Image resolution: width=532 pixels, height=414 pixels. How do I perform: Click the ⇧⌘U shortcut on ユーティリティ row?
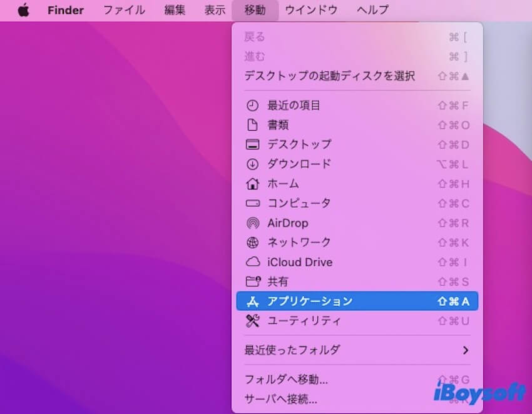point(454,321)
